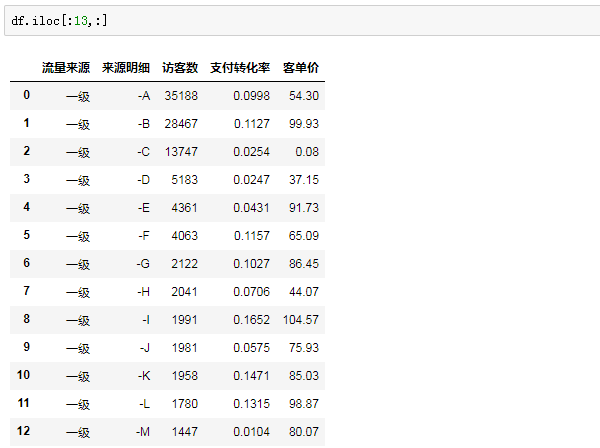
Task: Click conversion rate 0.1127
Action: pos(251,124)
